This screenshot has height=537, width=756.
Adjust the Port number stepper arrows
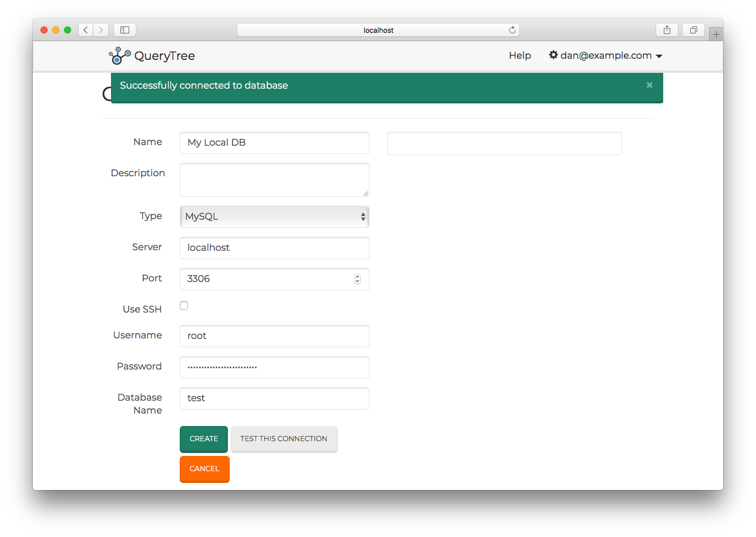[357, 279]
